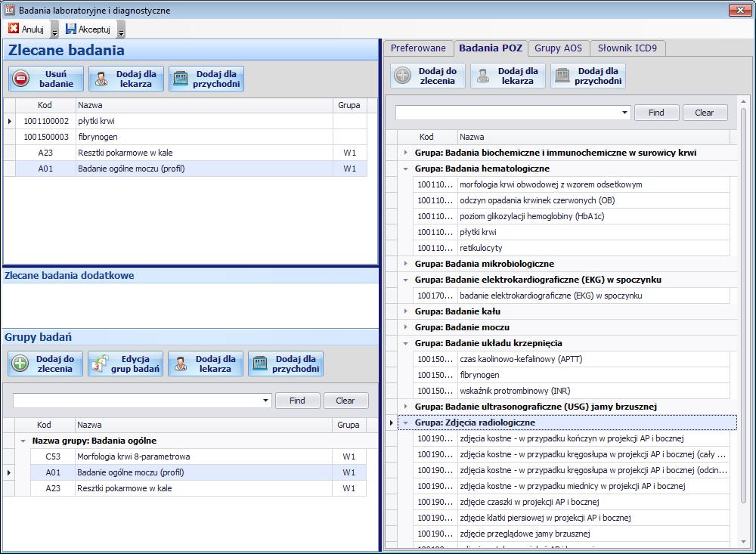The width and height of the screenshot is (756, 554).
Task: Select Morfologia krwi 8-parametrowa row
Action: (198, 457)
